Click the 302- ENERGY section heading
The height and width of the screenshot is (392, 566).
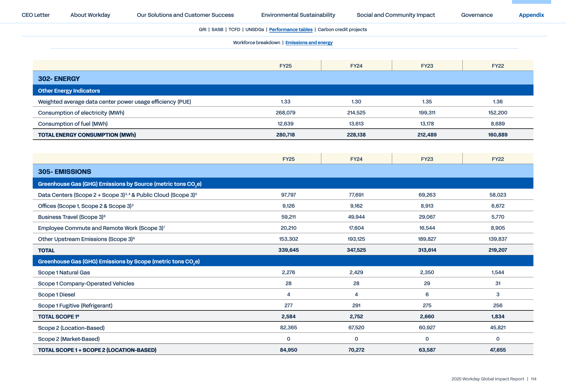[x=59, y=79]
